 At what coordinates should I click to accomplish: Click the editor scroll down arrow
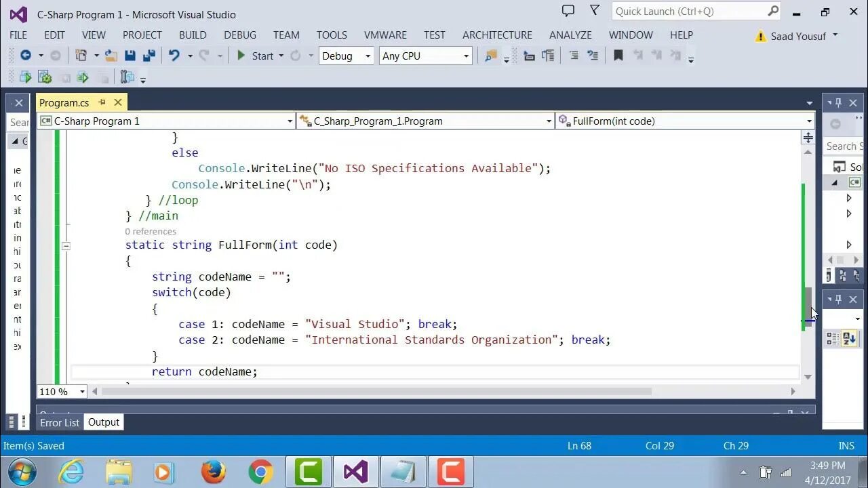click(x=808, y=376)
